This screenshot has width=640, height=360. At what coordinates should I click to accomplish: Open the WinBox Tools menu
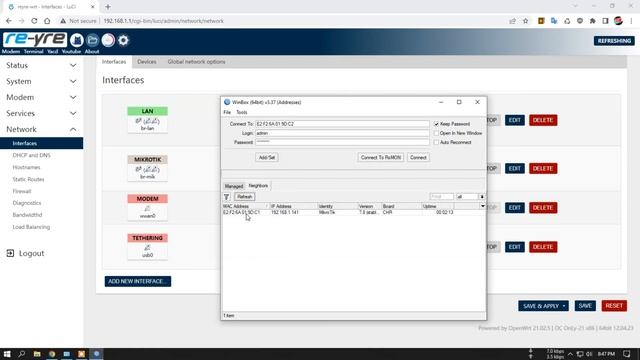242,112
